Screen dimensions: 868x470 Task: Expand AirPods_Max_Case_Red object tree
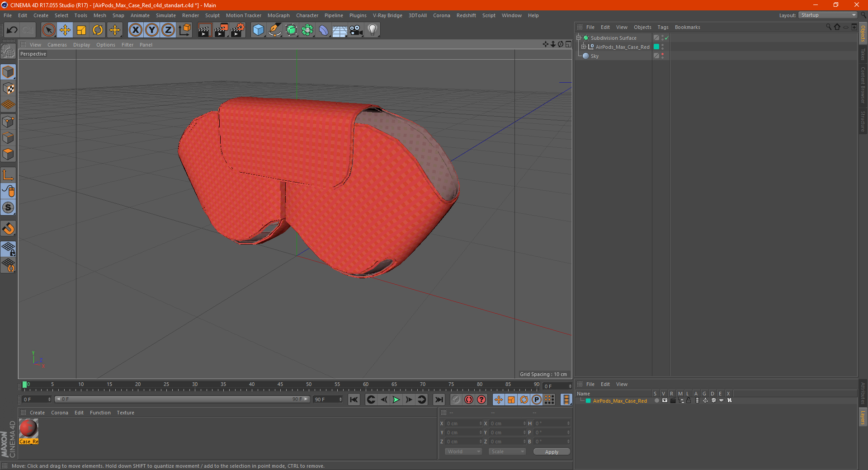[584, 47]
